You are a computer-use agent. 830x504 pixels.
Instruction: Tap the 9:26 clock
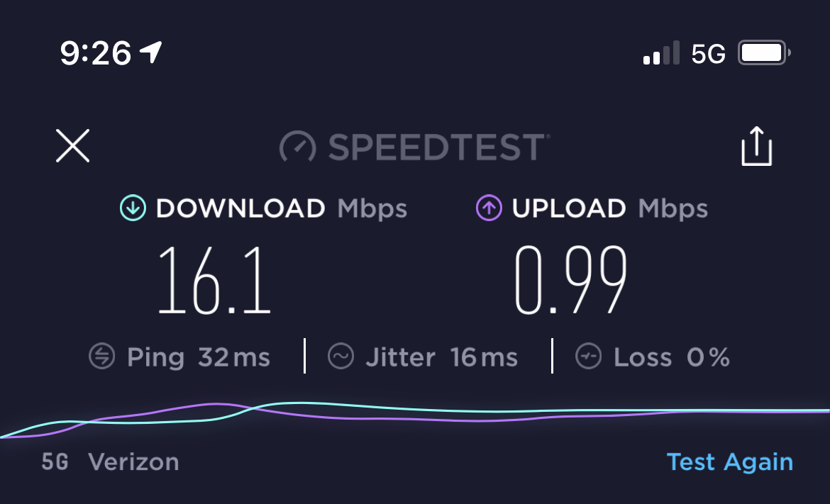coord(95,53)
